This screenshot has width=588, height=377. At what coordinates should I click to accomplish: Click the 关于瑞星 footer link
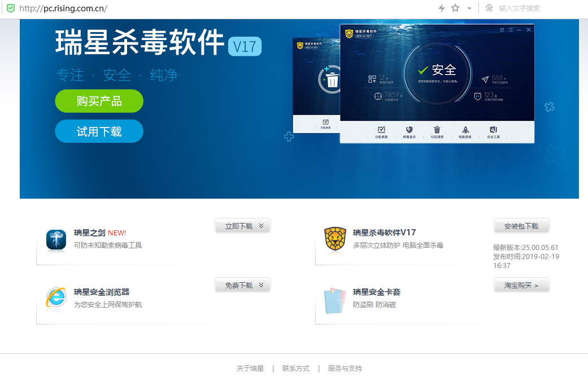(250, 369)
